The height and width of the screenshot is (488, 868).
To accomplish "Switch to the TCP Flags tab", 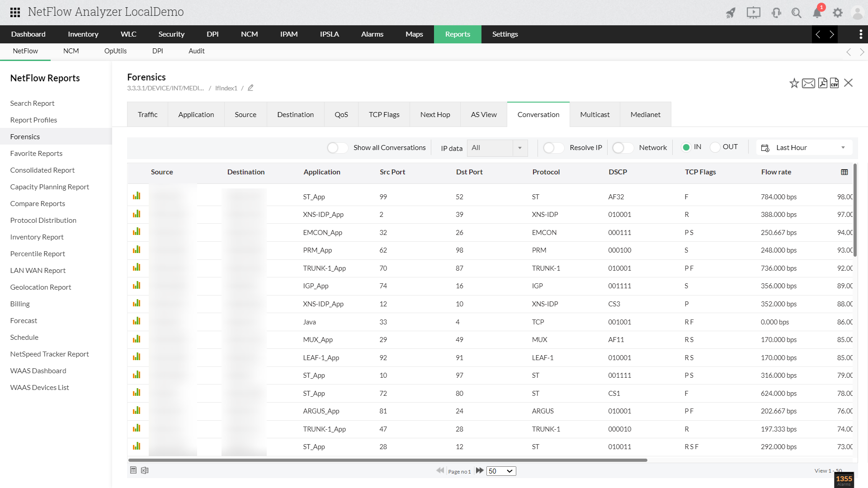I will coord(384,115).
